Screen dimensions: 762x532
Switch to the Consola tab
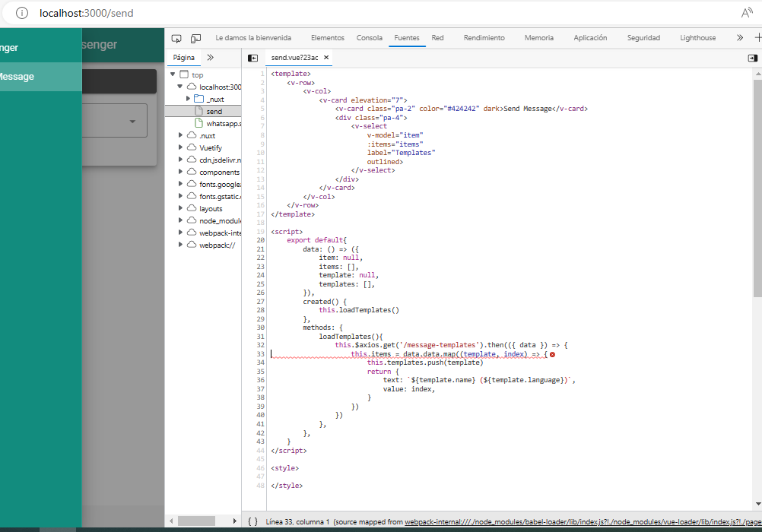click(370, 38)
